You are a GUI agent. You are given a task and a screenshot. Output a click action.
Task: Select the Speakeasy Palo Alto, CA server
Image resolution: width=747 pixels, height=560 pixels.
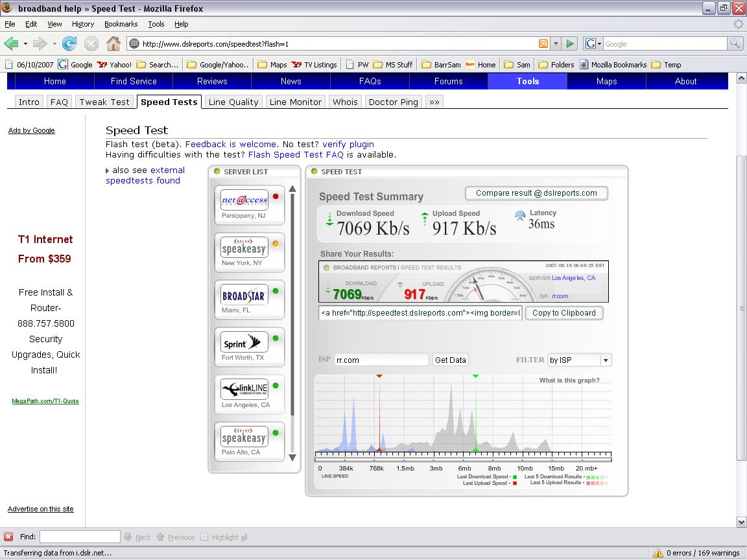click(249, 441)
